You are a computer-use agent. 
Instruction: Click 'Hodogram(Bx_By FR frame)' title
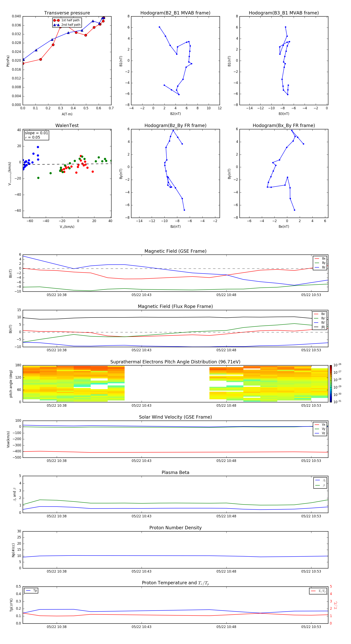coord(284,125)
